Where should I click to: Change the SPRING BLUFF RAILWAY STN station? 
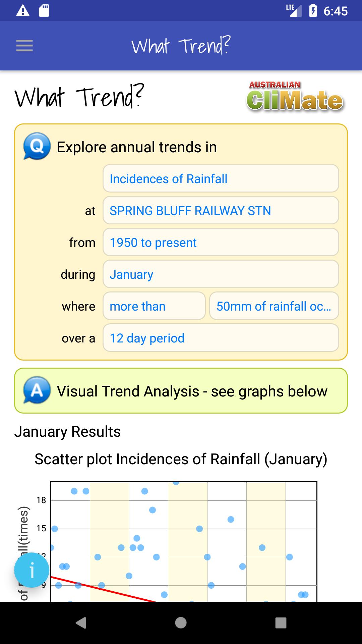221,210
